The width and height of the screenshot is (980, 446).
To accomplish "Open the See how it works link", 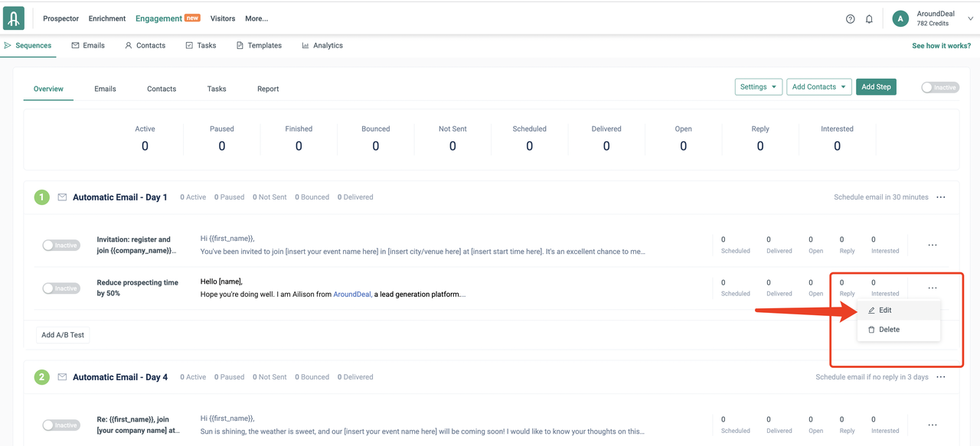I will click(x=941, y=46).
